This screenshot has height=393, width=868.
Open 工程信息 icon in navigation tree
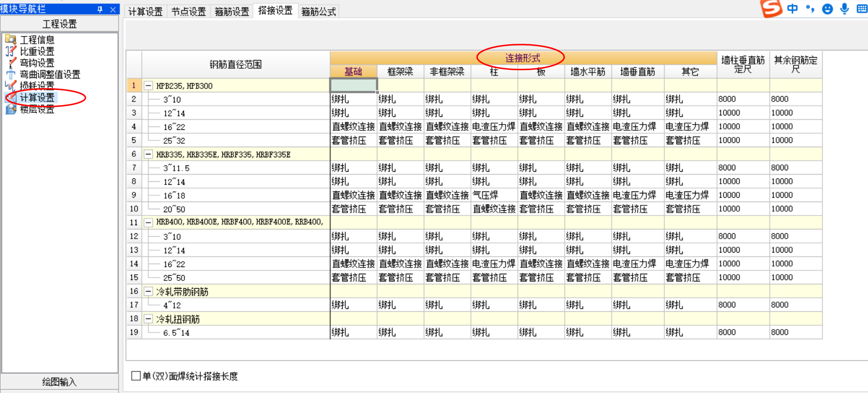click(x=11, y=39)
